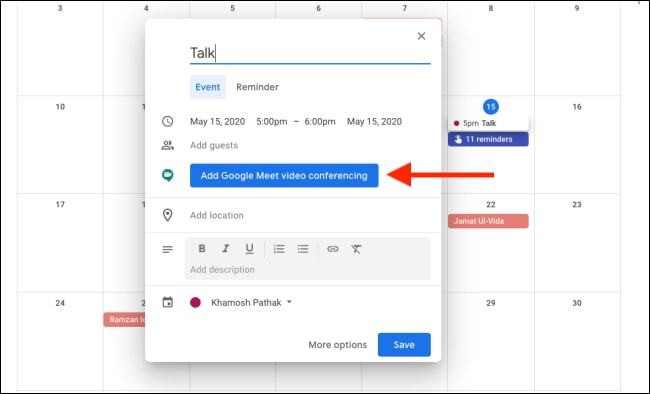650x394 pixels.
Task: Save the Talk event
Action: click(404, 345)
